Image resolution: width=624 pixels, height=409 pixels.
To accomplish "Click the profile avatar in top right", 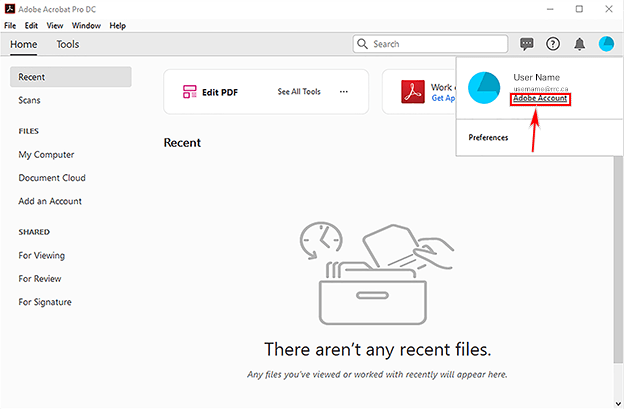I will (x=606, y=44).
